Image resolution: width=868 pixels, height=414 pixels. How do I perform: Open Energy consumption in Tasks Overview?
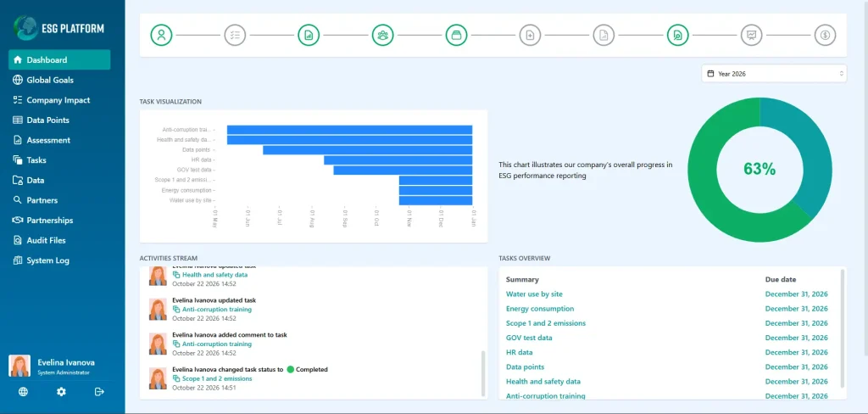pos(540,309)
